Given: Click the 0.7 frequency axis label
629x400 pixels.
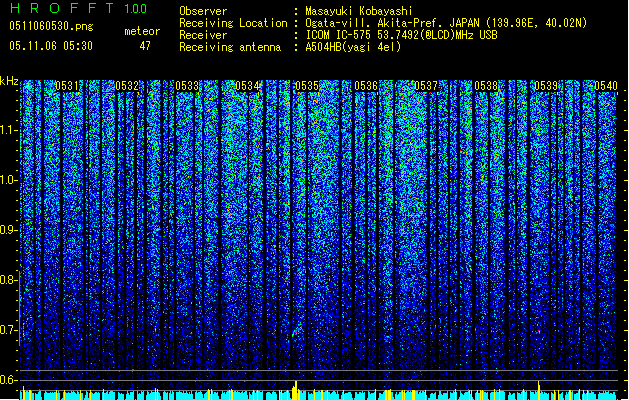Looking at the screenshot, I should 9,330.
